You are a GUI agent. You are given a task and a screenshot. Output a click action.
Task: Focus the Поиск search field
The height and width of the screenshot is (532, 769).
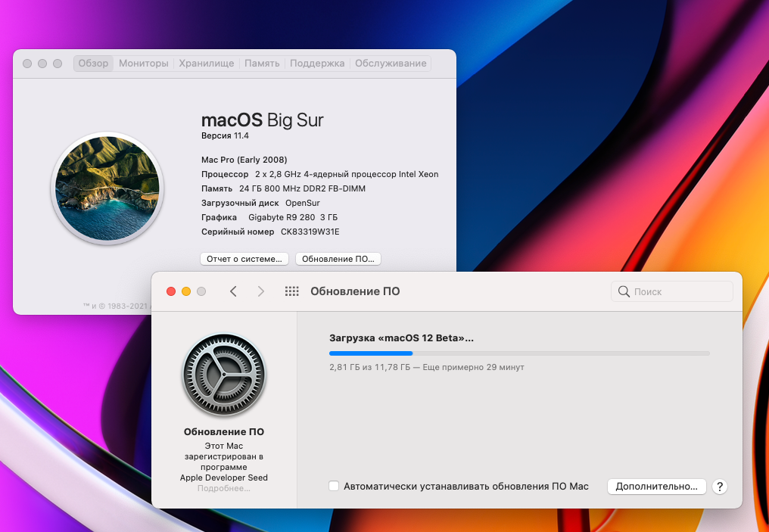(672, 291)
